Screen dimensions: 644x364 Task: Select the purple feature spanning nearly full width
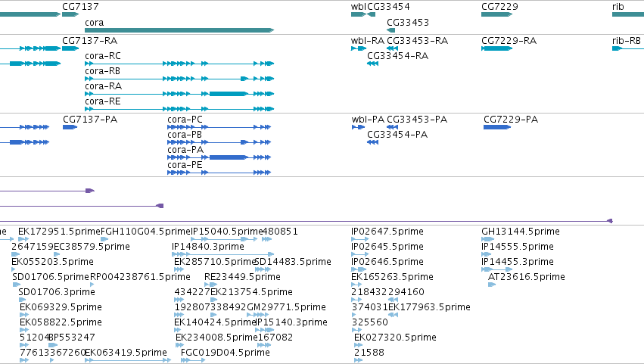(x=306, y=221)
